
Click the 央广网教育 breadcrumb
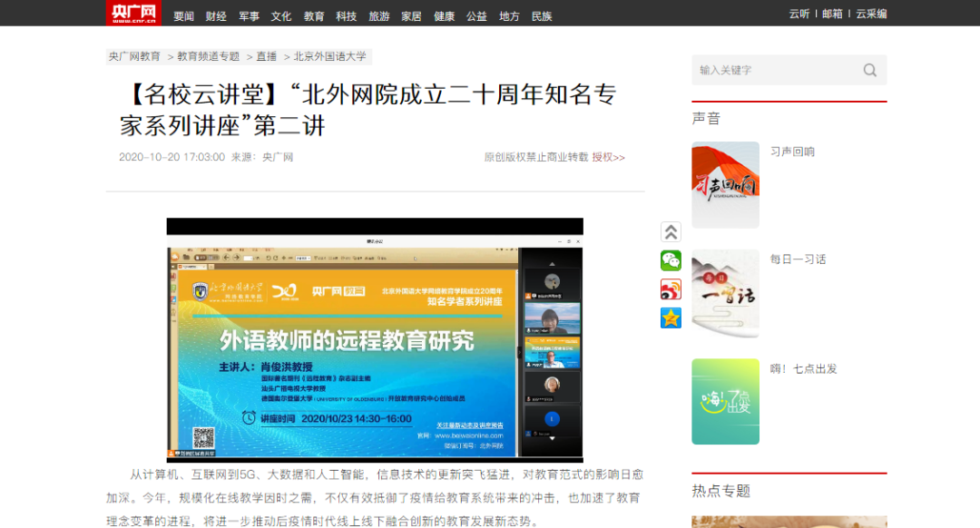pos(134,56)
